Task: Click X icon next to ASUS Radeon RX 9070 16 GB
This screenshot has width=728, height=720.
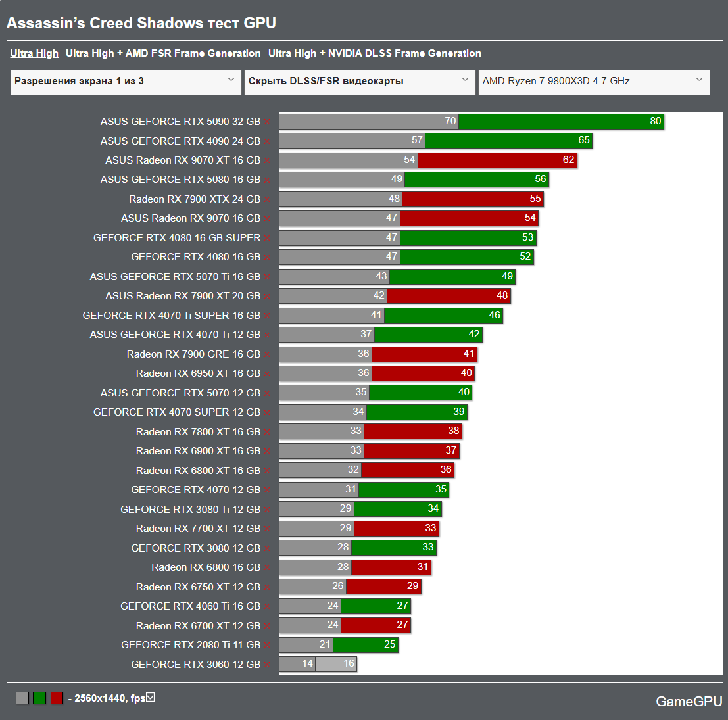Action: click(x=267, y=219)
